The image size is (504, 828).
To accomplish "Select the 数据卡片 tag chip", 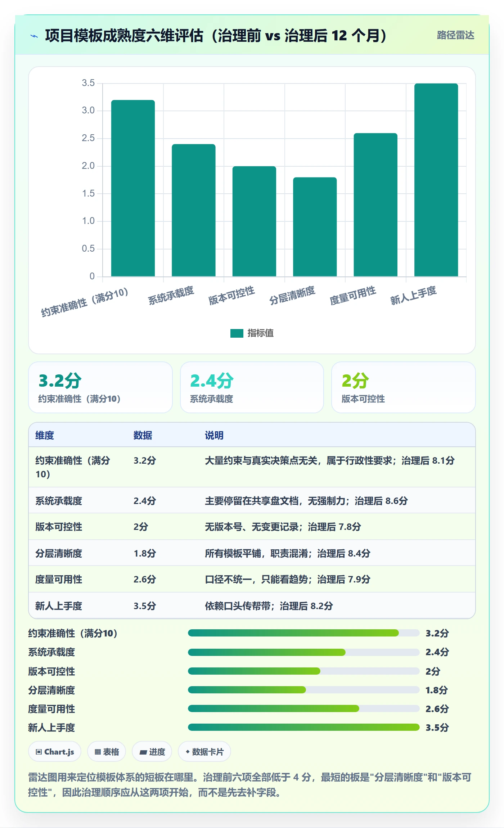I will tap(204, 752).
